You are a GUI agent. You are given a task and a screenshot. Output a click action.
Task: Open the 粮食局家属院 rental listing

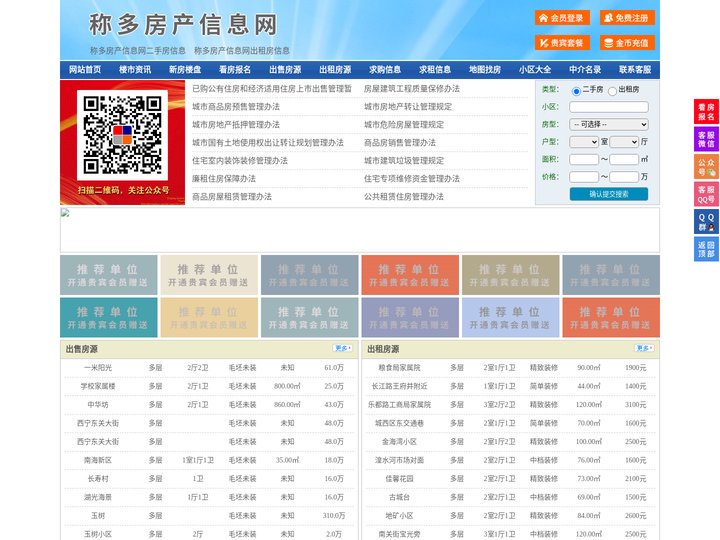[399, 368]
